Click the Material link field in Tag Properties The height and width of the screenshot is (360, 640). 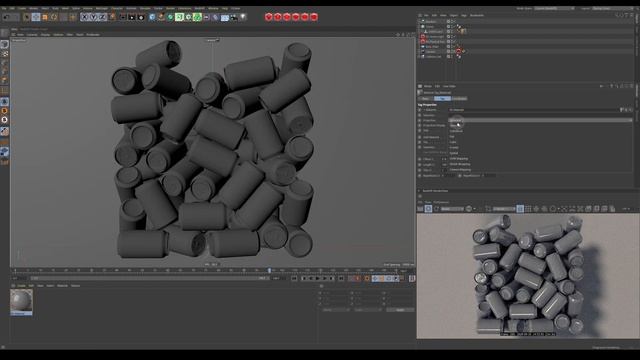534,110
